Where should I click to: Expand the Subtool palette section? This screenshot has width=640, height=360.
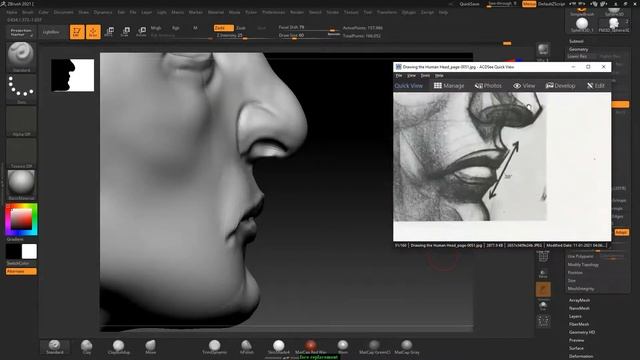click(x=576, y=41)
